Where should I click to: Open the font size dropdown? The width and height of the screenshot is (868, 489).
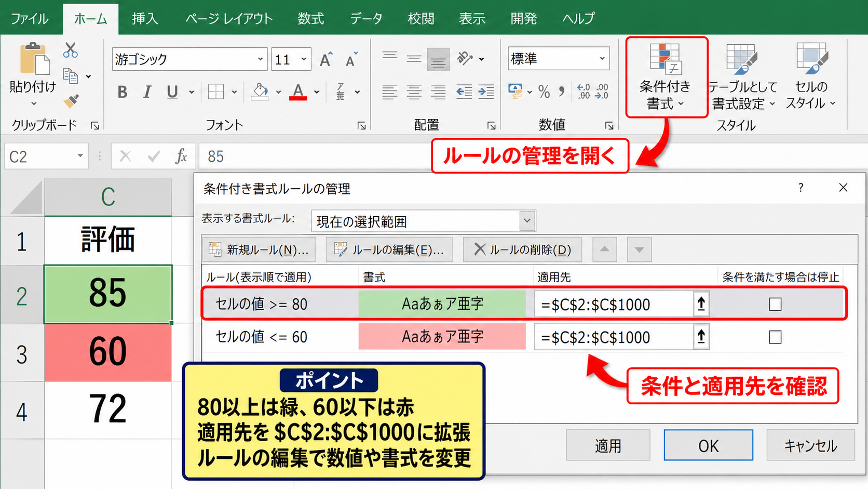pyautogui.click(x=304, y=59)
